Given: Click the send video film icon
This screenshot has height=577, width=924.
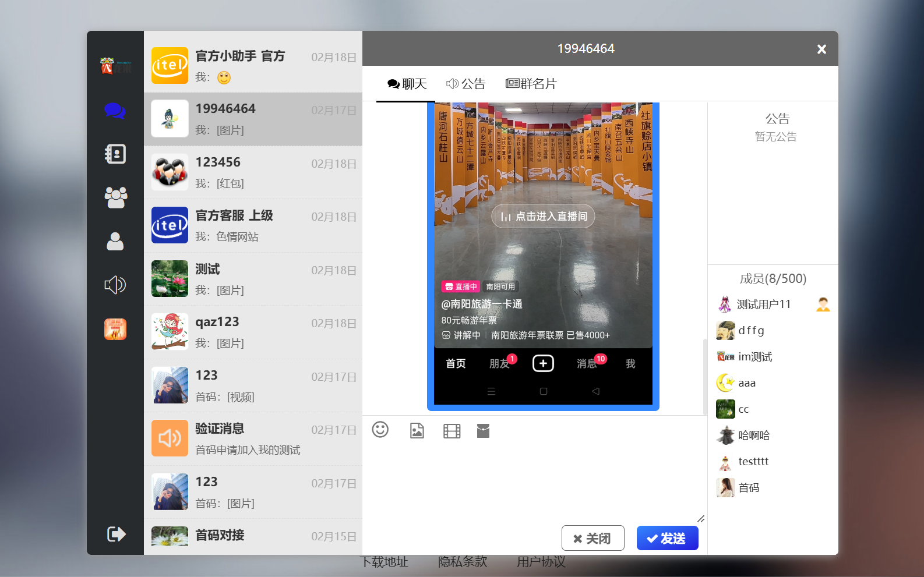Looking at the screenshot, I should pos(452,431).
